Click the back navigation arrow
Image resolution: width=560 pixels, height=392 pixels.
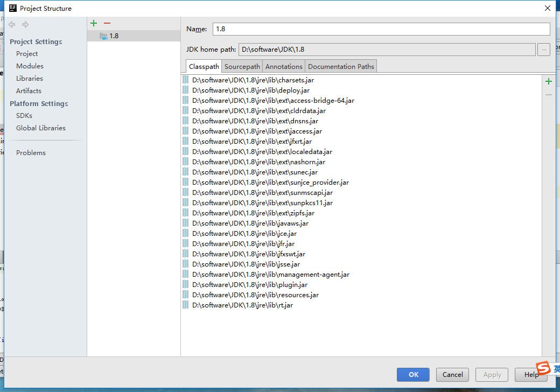coord(12,25)
